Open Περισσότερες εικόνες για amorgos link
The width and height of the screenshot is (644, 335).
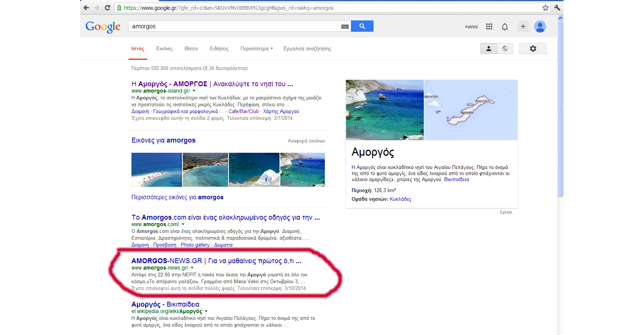click(178, 197)
